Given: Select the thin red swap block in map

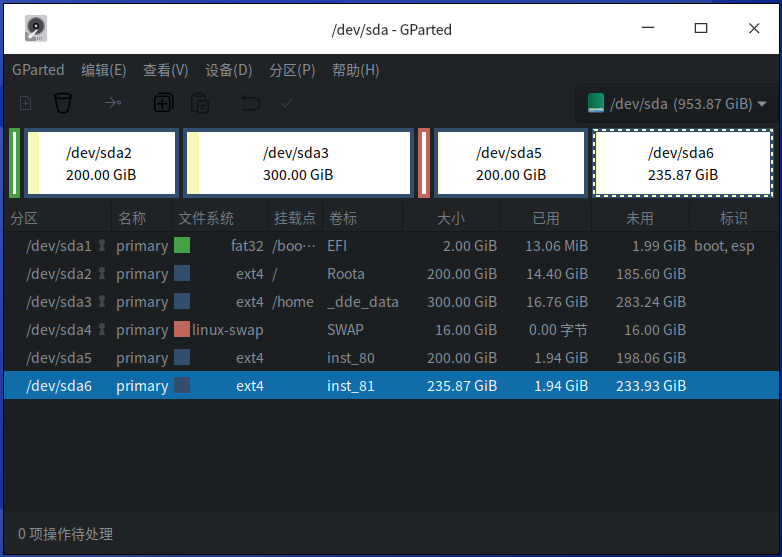Looking at the screenshot, I should [x=424, y=163].
